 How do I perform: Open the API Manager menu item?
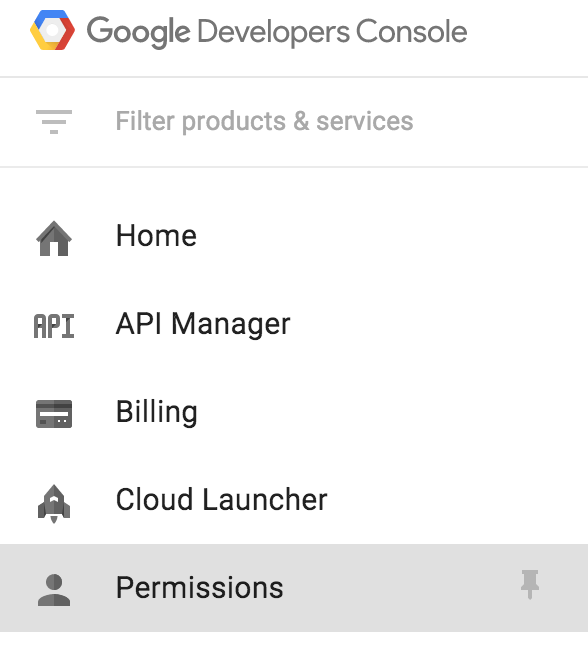(x=294, y=324)
